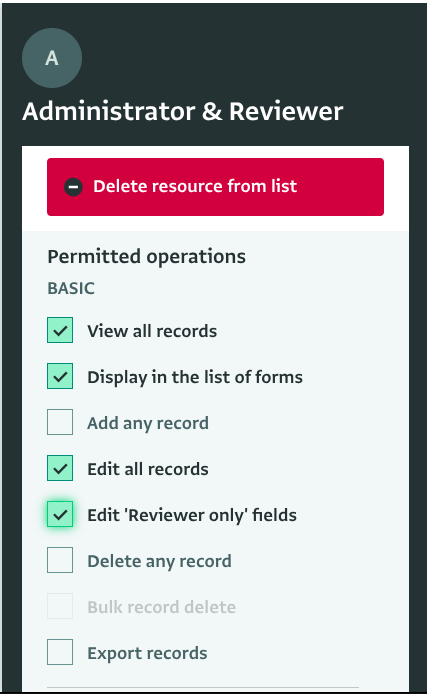Click the 'Delete any record' label text

click(x=159, y=562)
